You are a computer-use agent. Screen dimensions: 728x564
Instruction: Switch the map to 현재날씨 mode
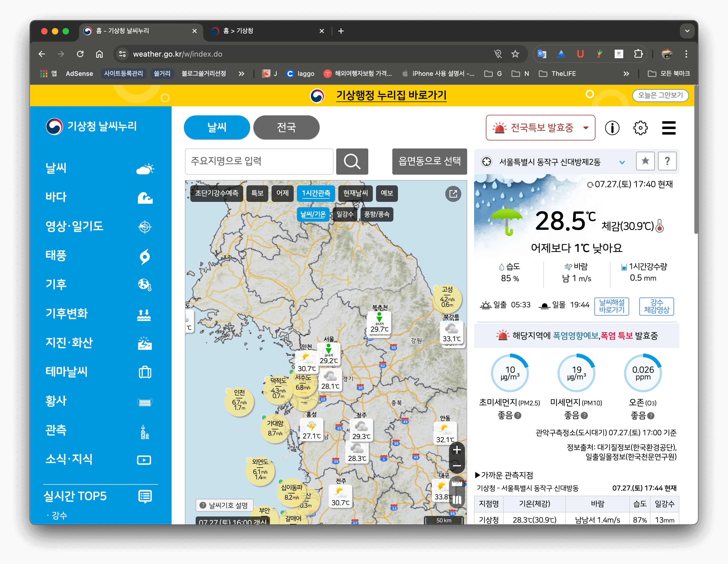355,193
